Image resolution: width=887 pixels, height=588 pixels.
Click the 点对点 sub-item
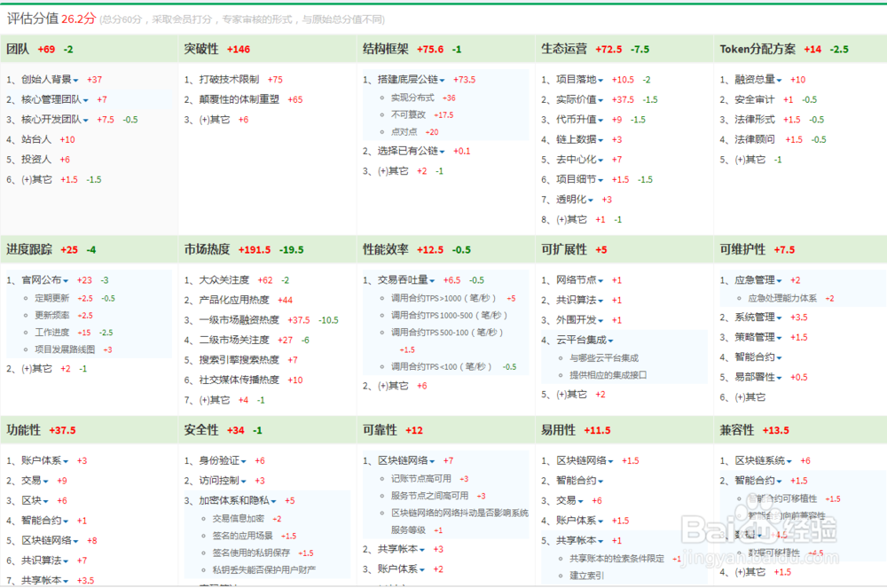point(404,132)
